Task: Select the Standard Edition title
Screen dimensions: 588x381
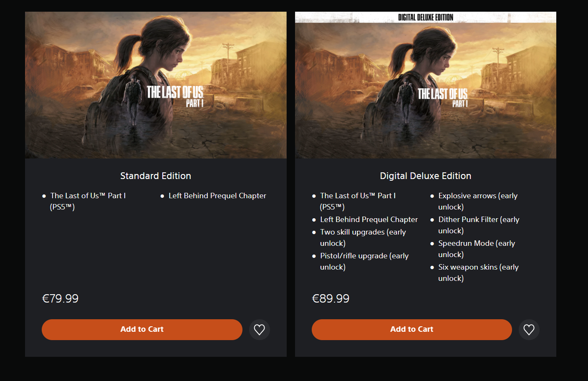Action: [x=156, y=176]
